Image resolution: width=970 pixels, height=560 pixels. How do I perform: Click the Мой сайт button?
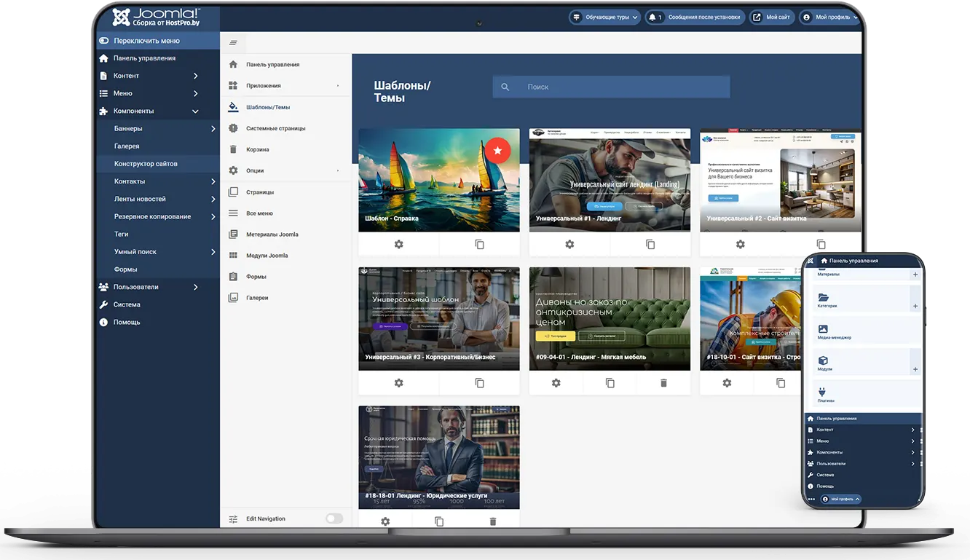coord(771,17)
